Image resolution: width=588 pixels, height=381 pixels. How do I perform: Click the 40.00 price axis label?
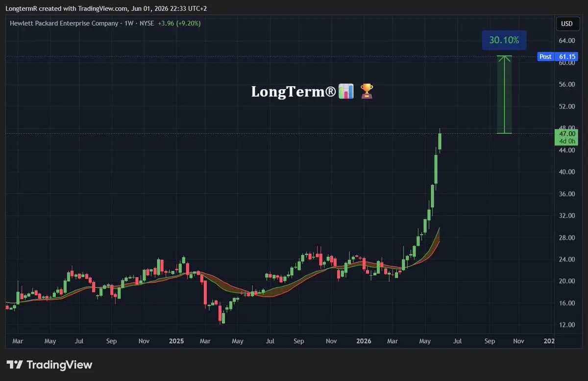point(566,172)
